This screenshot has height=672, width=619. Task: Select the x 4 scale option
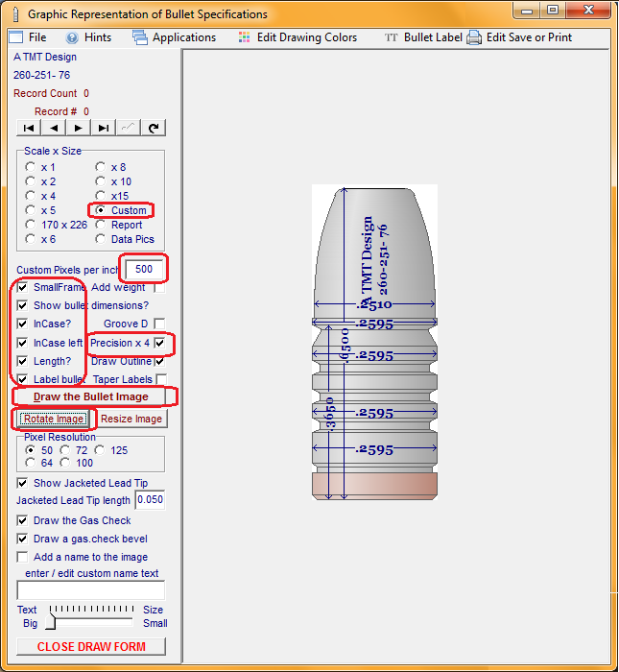[x=30, y=196]
